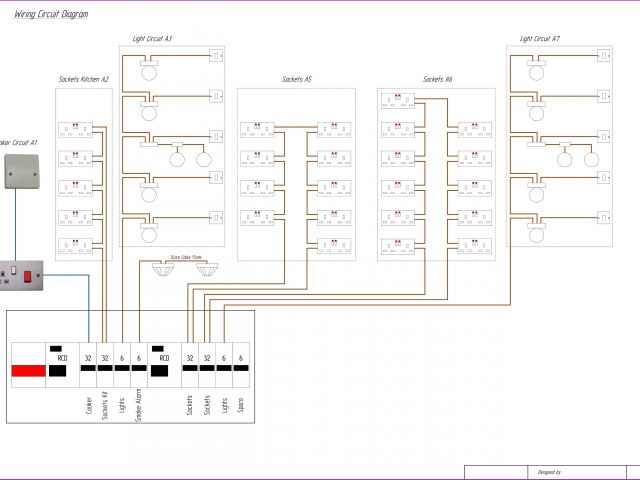Click the red rocker on cooker control unit
This screenshot has width=640, height=480.
(28, 272)
